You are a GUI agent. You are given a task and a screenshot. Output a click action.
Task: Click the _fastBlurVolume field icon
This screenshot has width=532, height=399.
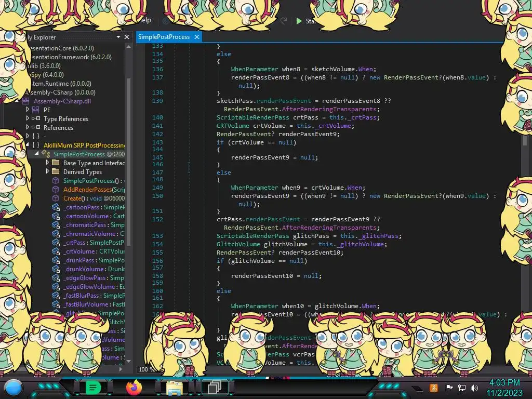tap(56, 304)
